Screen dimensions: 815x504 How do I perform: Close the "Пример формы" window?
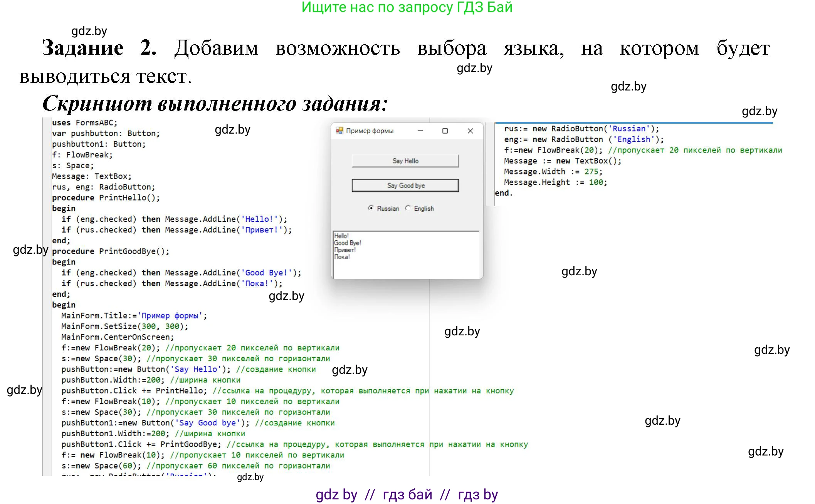coord(470,131)
